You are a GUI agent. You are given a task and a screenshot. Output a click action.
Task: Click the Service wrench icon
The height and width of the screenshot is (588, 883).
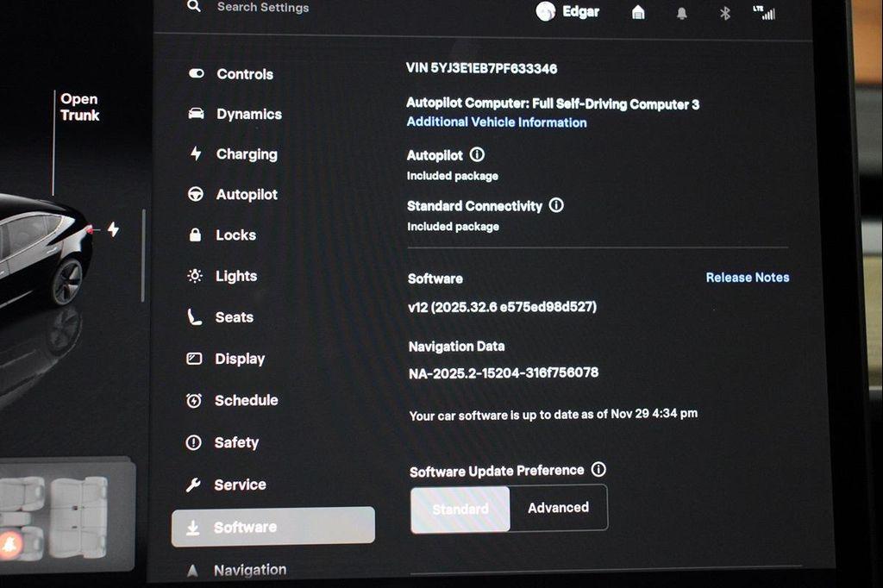click(195, 485)
